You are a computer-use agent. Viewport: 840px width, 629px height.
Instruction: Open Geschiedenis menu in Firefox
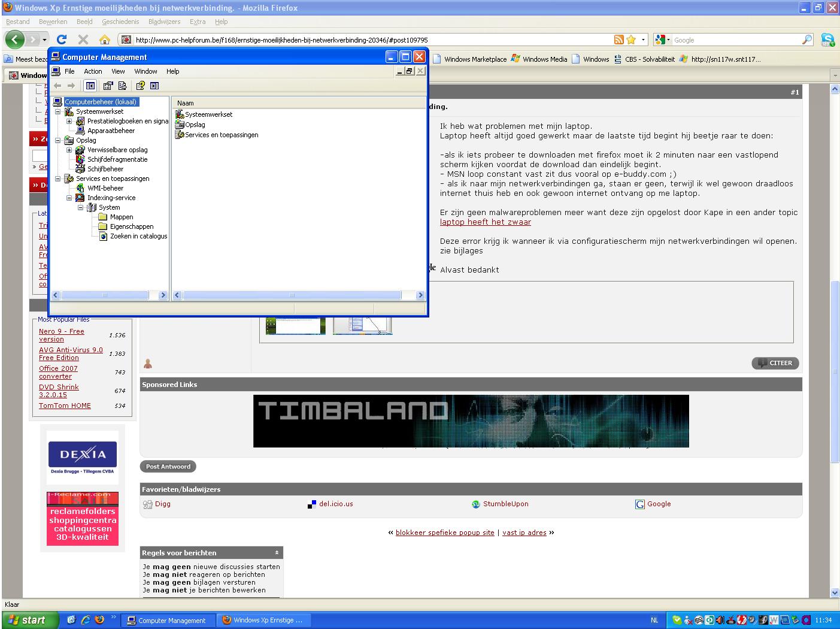[120, 22]
